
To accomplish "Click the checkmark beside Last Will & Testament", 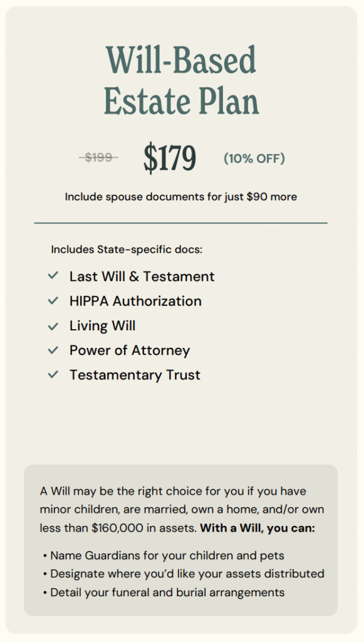I will point(53,276).
